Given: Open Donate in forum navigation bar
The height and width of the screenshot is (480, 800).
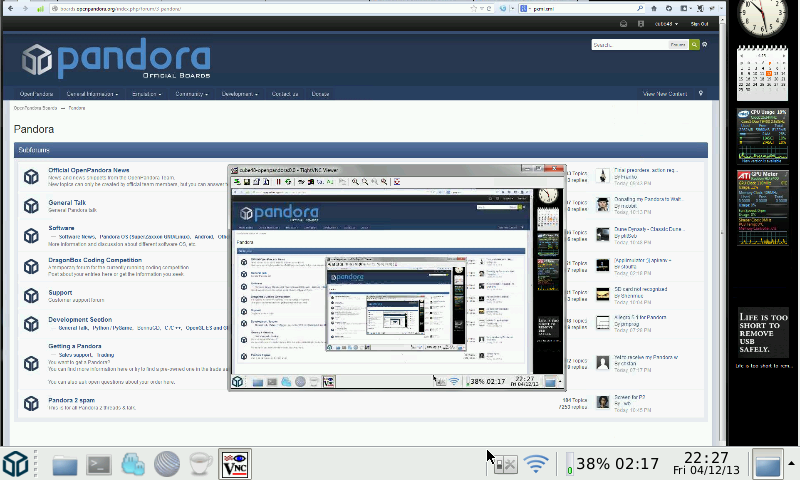Looking at the screenshot, I should [x=320, y=94].
